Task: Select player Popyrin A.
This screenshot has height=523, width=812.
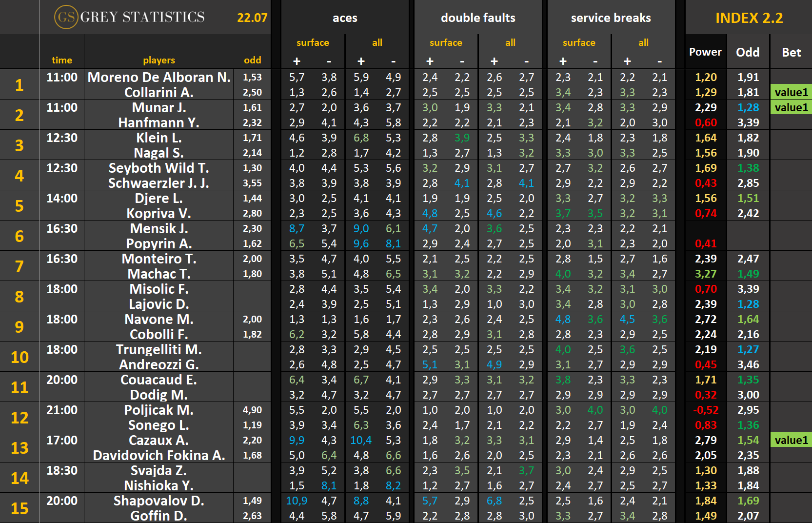Action: [159, 243]
